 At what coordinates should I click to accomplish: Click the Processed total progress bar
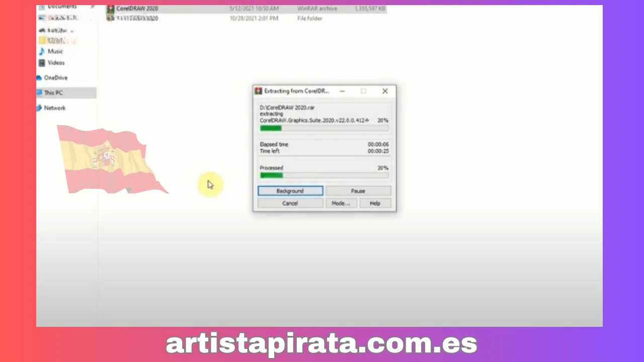324,175
